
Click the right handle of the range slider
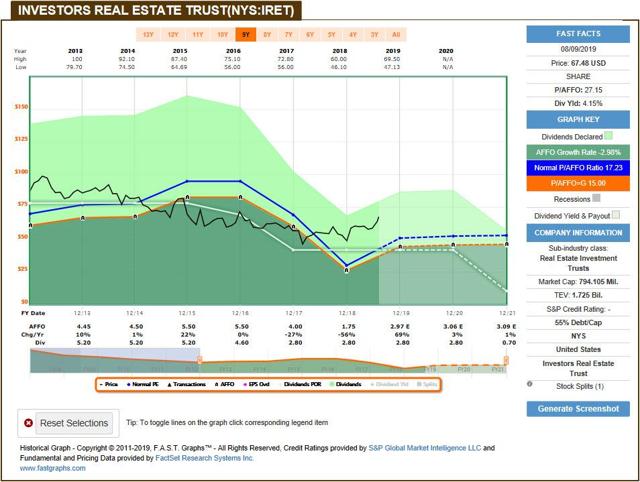point(506,360)
